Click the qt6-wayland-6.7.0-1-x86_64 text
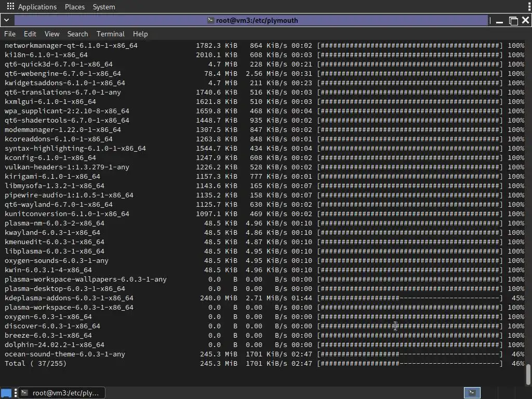This screenshot has height=399, width=532. click(58, 205)
